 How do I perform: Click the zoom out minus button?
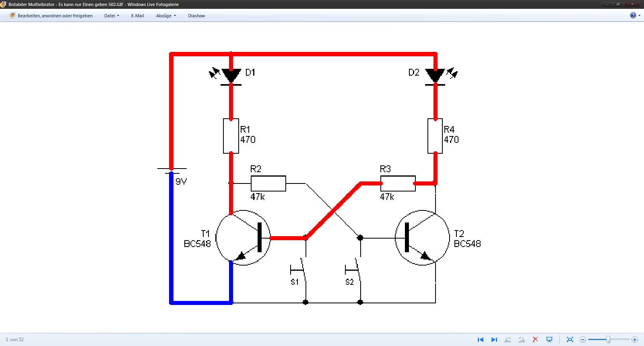tap(582, 340)
